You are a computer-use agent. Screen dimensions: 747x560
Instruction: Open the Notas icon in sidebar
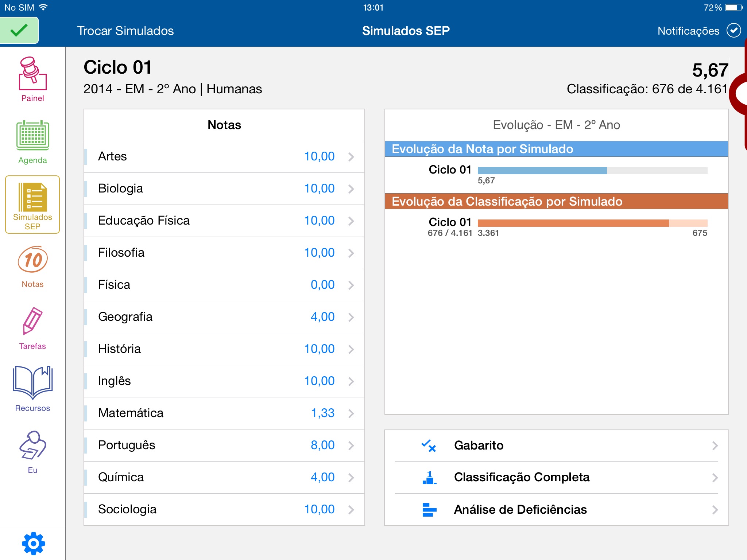click(x=33, y=260)
